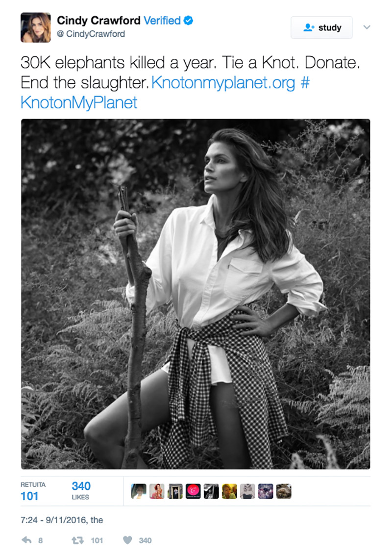Image resolution: width=392 pixels, height=557 pixels.
Task: Click the follow button labeled study
Action: [x=321, y=27]
